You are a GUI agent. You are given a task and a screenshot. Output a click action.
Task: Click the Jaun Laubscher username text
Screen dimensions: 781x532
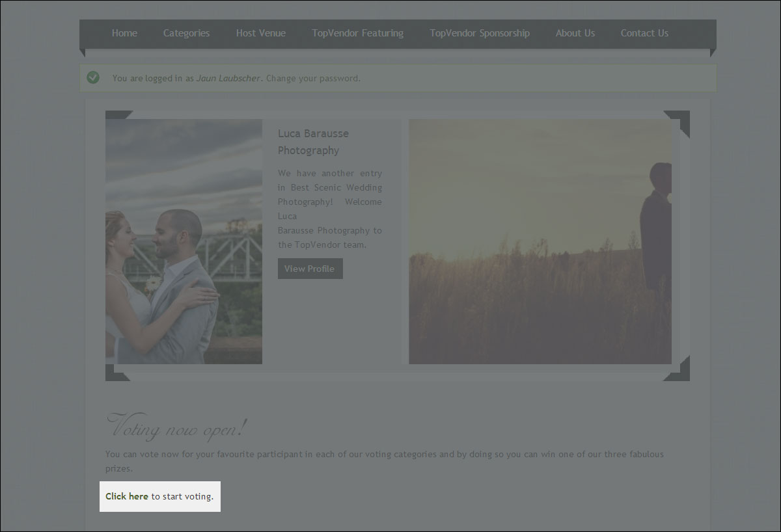click(x=228, y=79)
